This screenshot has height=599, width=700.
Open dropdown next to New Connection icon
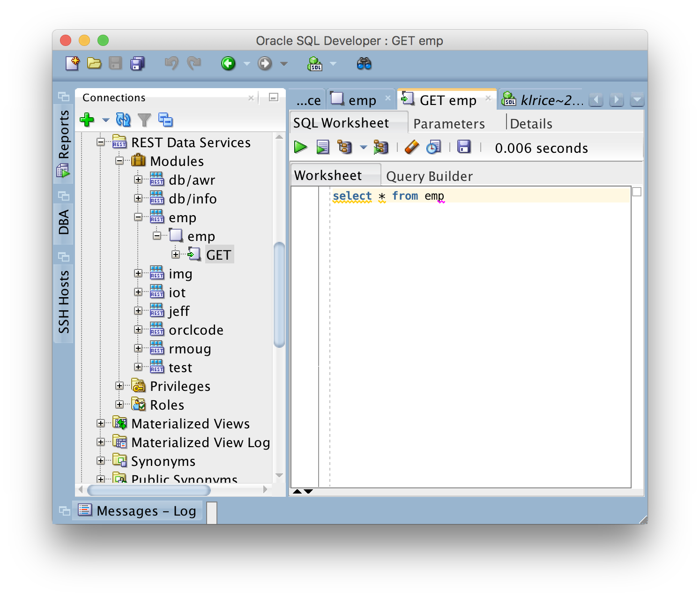[106, 120]
